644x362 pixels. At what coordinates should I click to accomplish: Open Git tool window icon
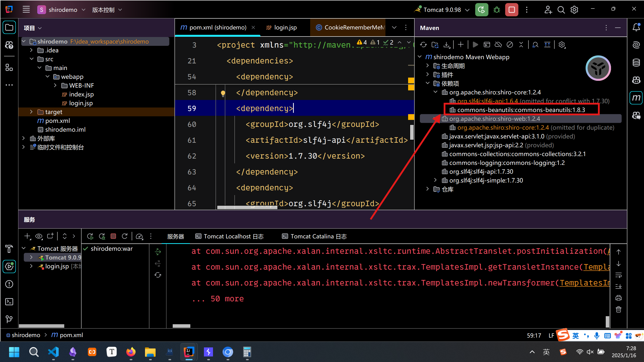click(x=9, y=319)
